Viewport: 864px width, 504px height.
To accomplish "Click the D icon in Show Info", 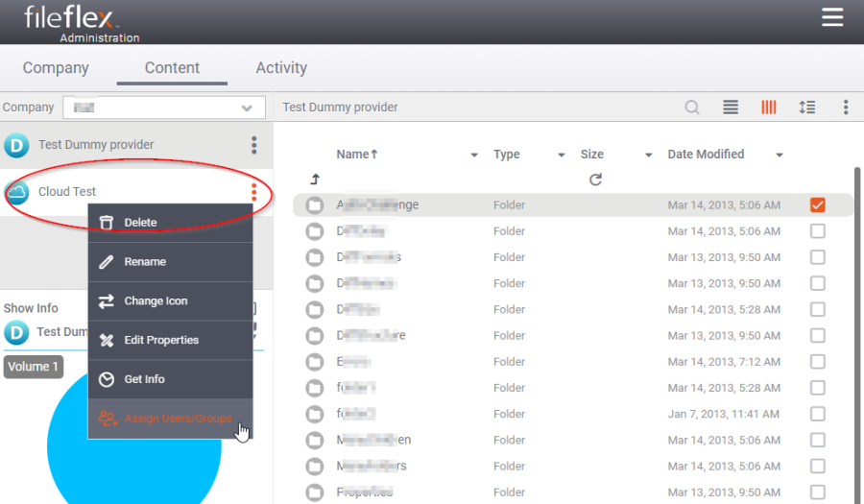I will coord(16,332).
